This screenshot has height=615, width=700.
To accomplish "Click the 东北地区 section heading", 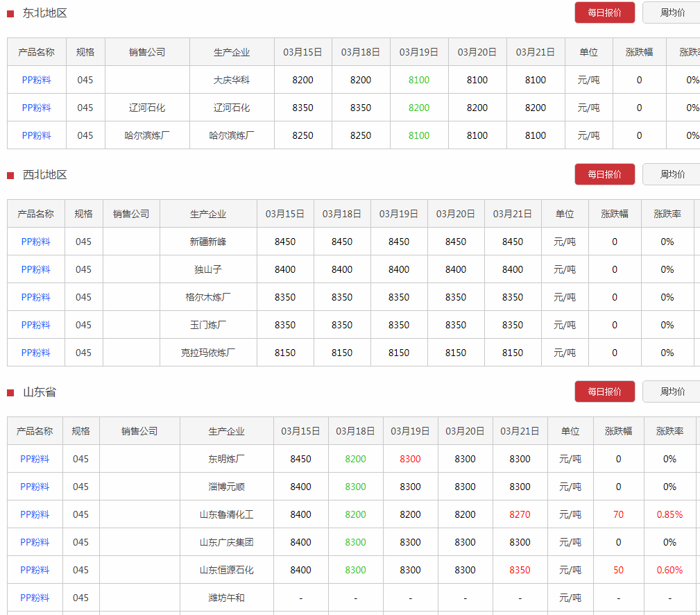I will pos(44,13).
